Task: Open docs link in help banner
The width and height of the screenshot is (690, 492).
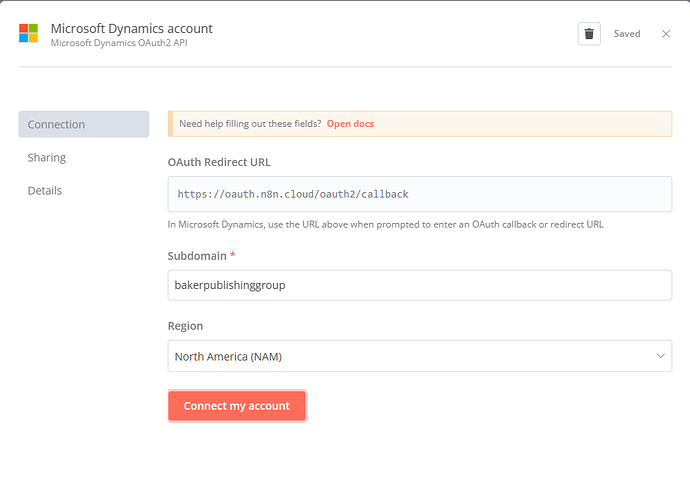Action: [350, 124]
